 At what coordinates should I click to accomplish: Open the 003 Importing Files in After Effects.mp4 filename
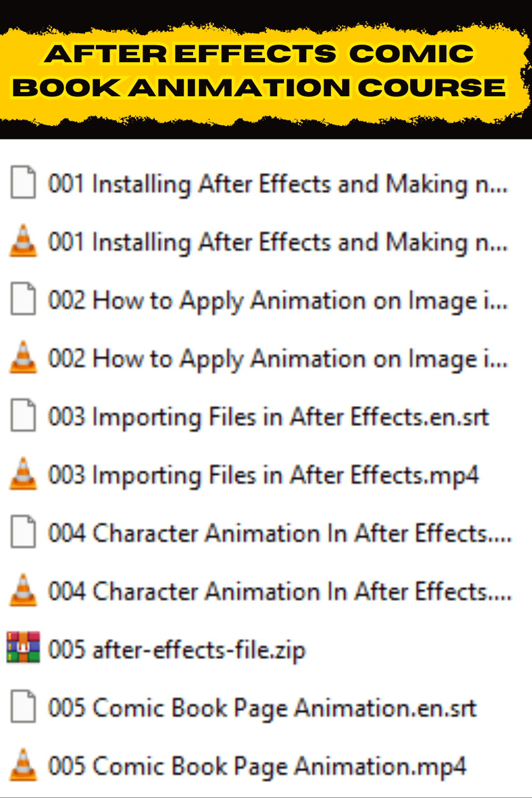tap(264, 475)
